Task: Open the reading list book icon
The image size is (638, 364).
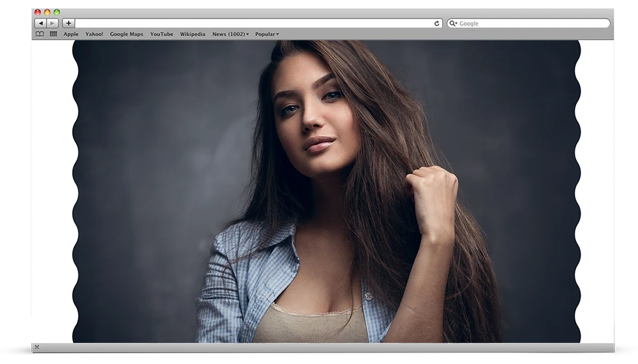Action: (x=40, y=34)
